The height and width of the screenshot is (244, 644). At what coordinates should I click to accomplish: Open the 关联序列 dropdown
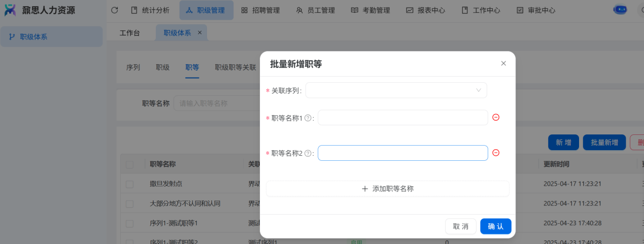[x=396, y=90]
